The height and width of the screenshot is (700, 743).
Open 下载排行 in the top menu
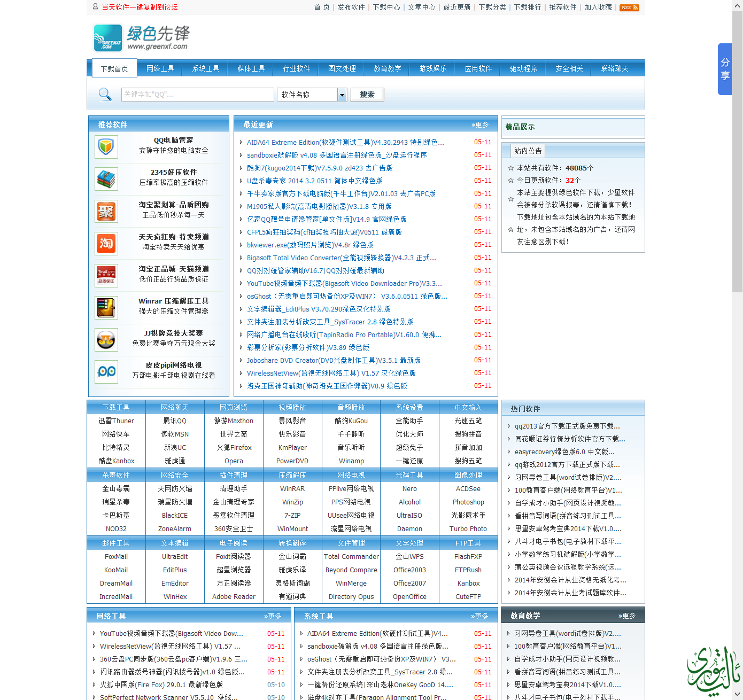528,7
